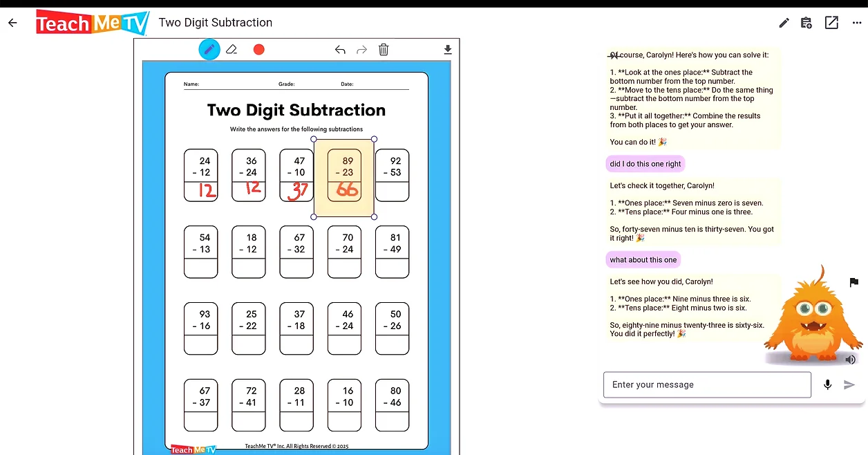Click the 'did I do this one right' message

pos(645,164)
